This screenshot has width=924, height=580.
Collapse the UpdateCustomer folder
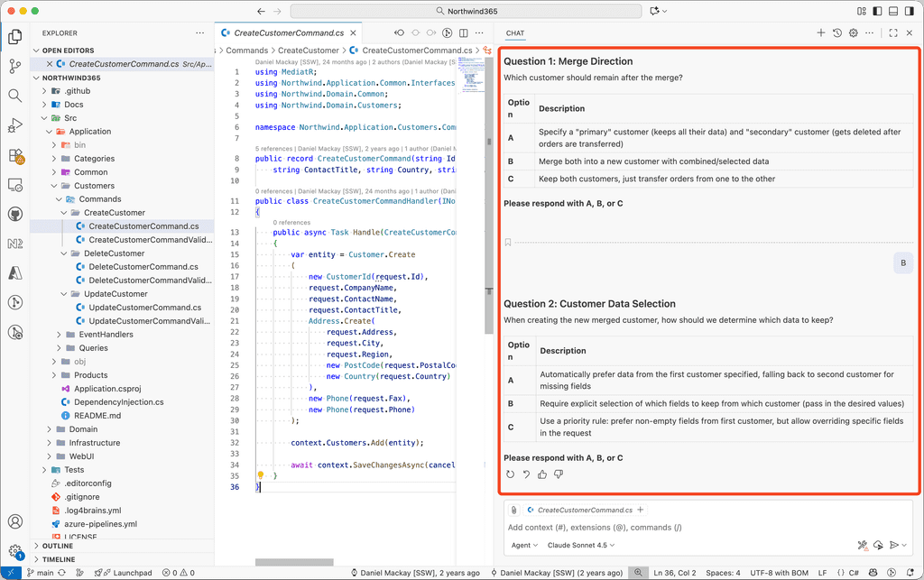pos(115,294)
